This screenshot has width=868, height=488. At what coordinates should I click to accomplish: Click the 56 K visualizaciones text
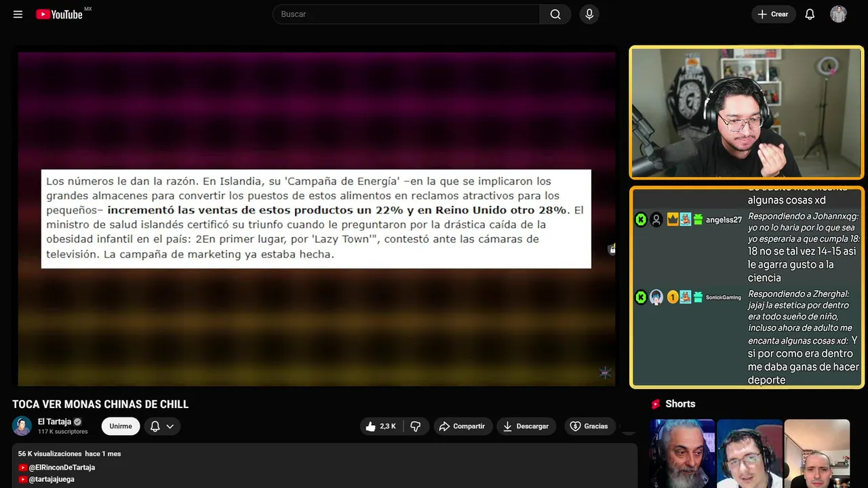(x=50, y=453)
